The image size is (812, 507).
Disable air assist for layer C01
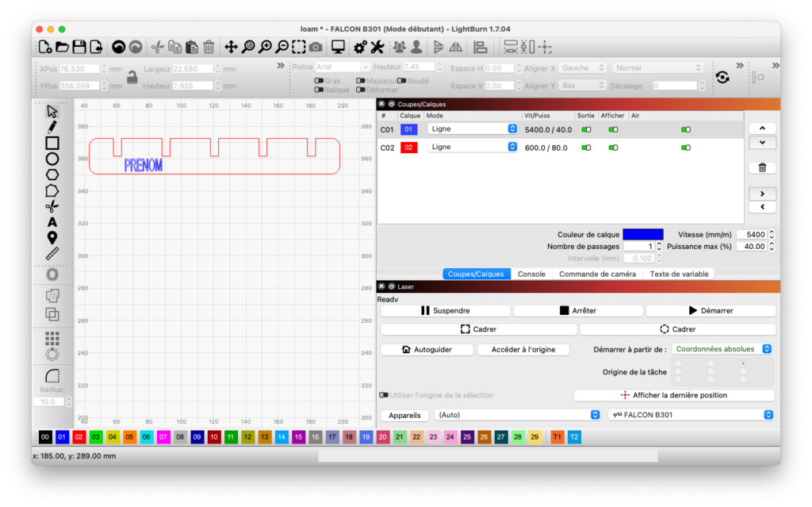click(685, 129)
